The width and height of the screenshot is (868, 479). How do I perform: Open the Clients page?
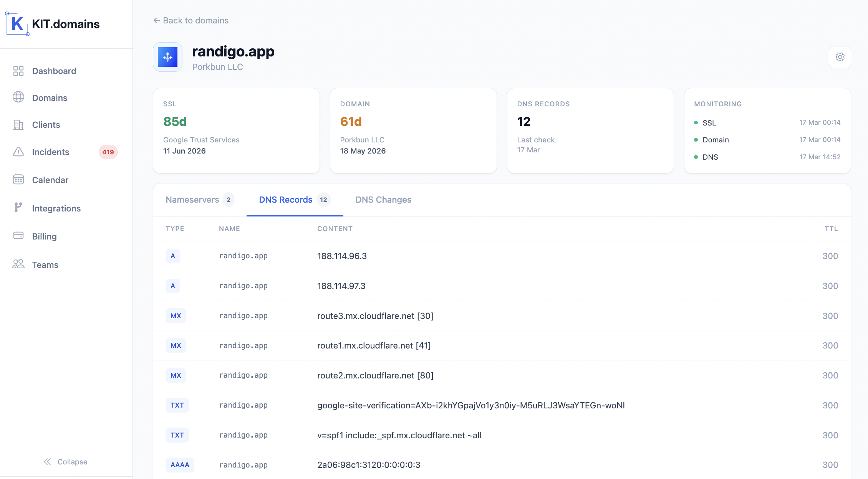point(45,125)
